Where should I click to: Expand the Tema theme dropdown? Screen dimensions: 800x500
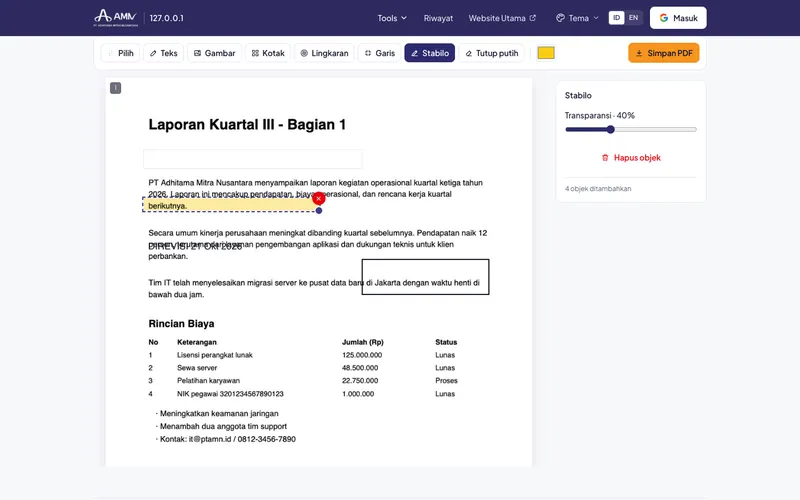[x=577, y=18]
